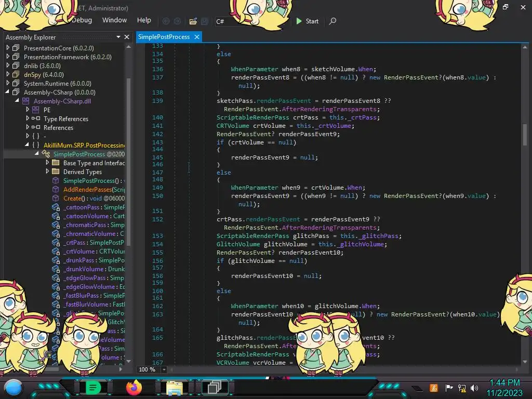The height and width of the screenshot is (399, 532).
Task: Click the taskbar clock showing 1:44 PM
Action: 504,382
